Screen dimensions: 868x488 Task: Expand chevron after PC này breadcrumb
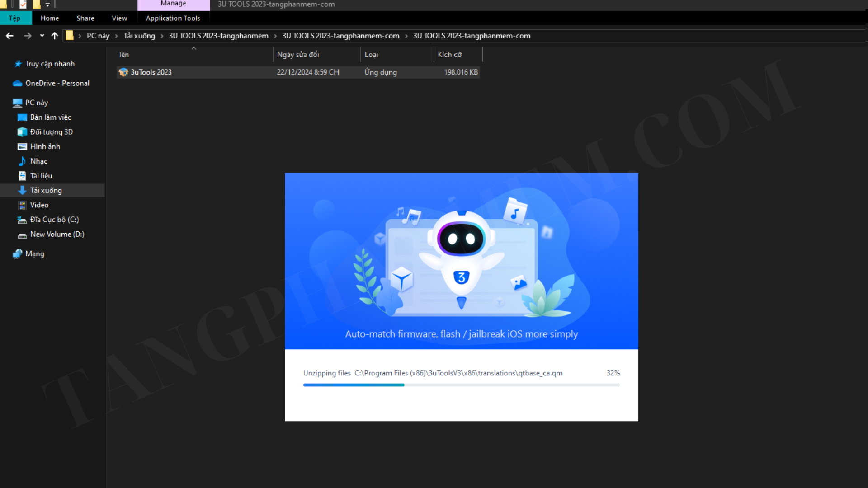point(116,36)
